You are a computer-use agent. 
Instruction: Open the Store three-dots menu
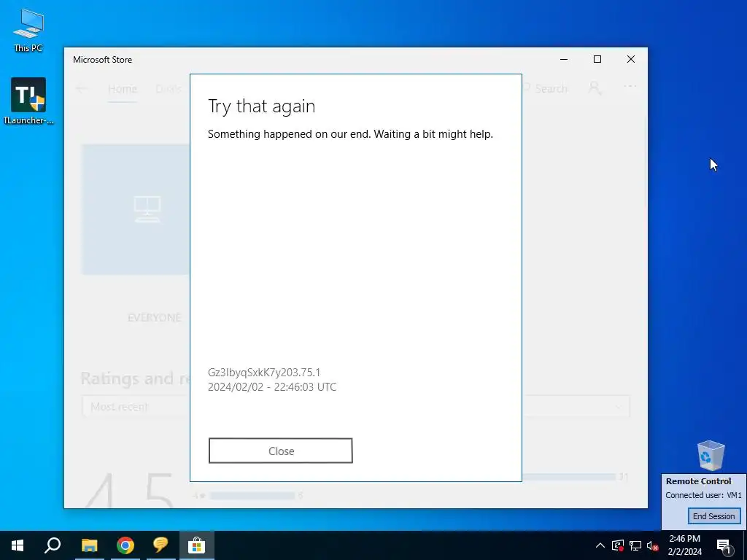tap(630, 86)
